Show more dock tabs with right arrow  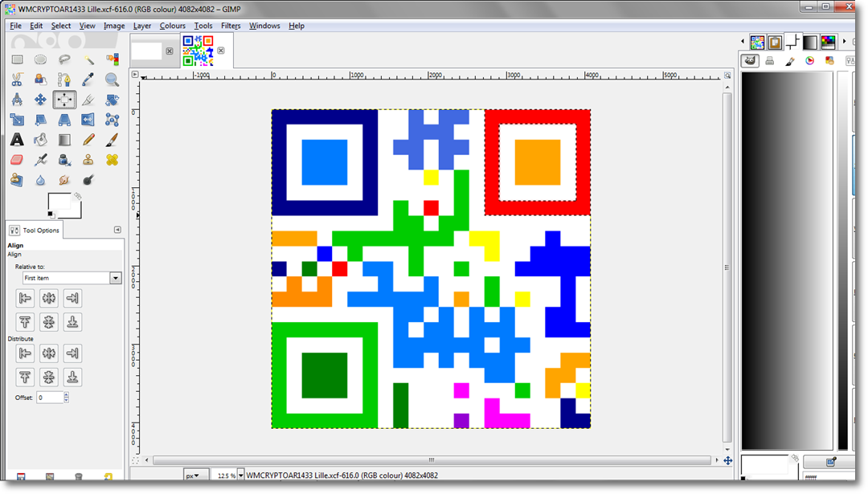pyautogui.click(x=844, y=42)
